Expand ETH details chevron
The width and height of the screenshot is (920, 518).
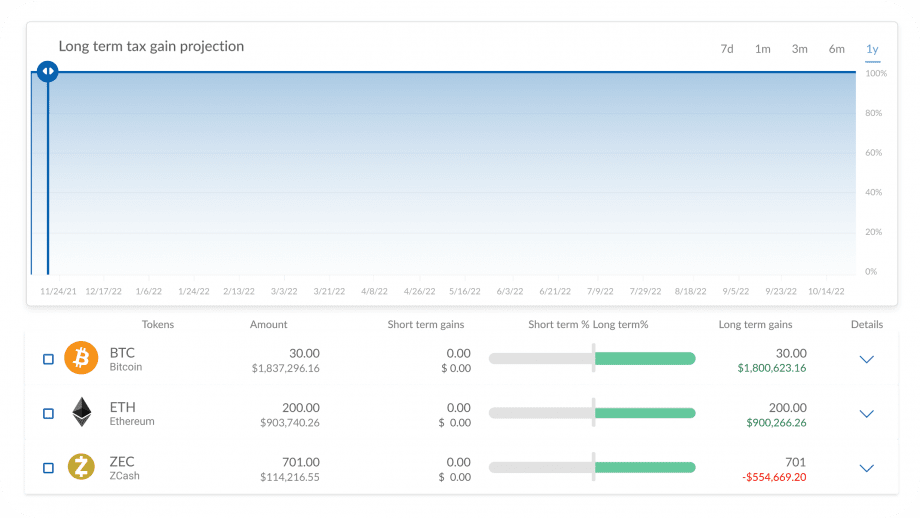click(x=867, y=414)
